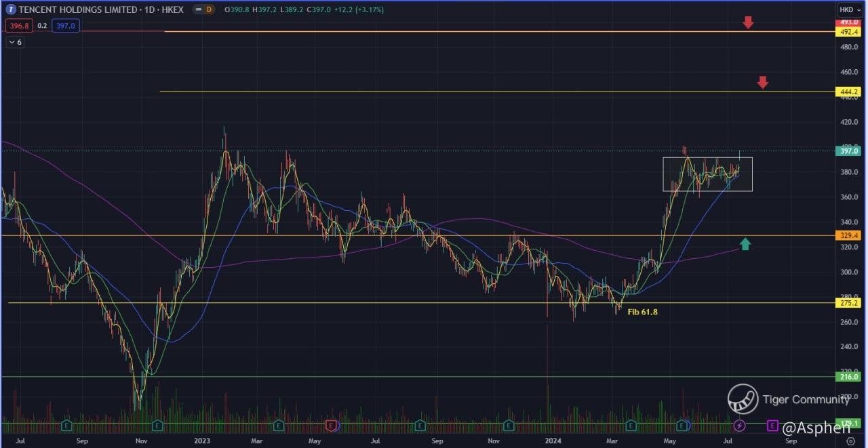
Task: Select the green 216.0 price line label
Action: [x=848, y=376]
